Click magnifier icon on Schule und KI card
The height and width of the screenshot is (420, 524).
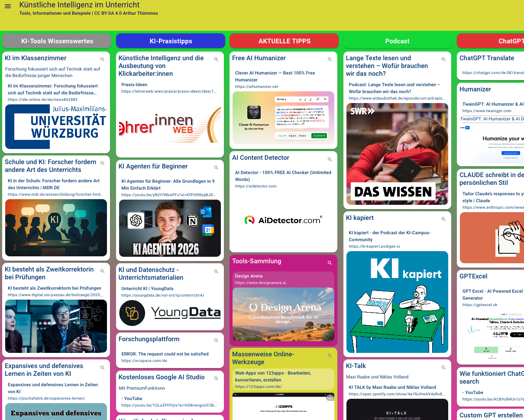click(x=103, y=163)
